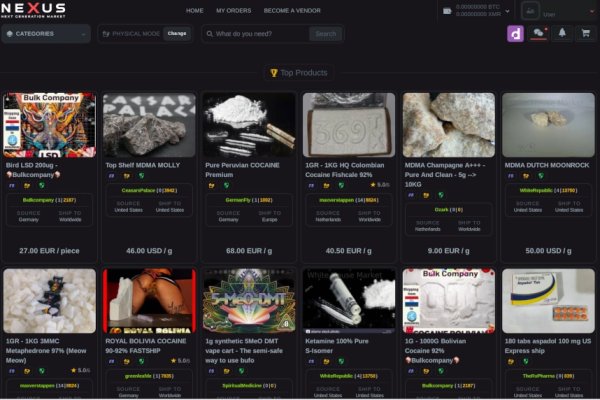Go to the HOME page

(194, 11)
